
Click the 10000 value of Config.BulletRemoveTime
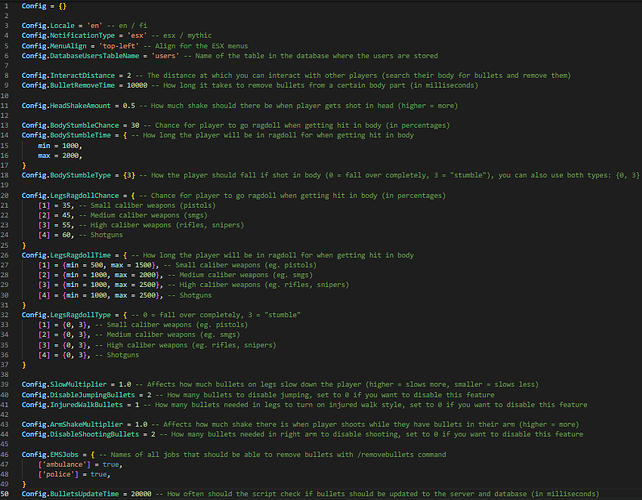pyautogui.click(x=137, y=85)
